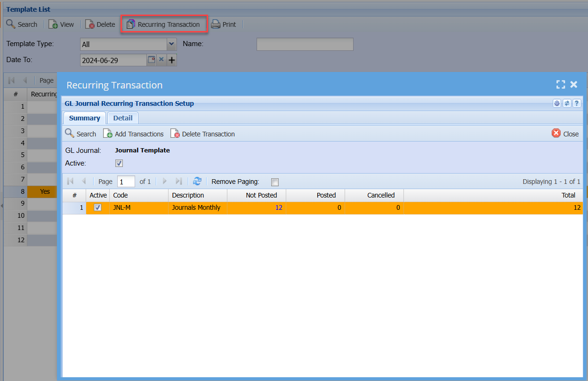Open the calendar picker for Date To

tap(151, 60)
